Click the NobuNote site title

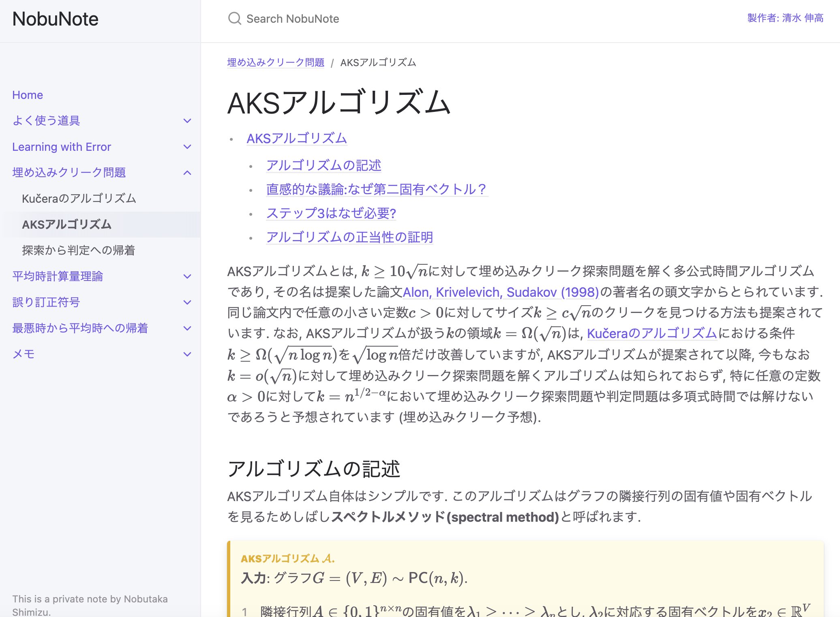point(55,19)
